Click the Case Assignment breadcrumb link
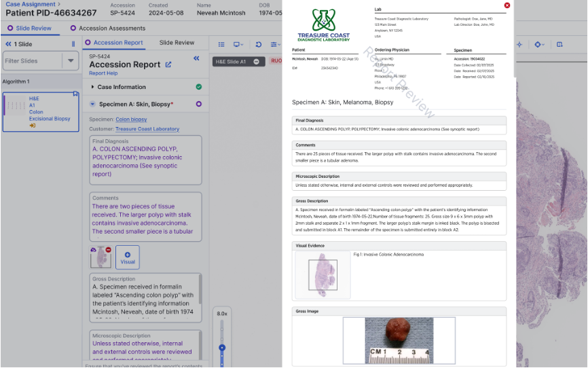The image size is (588, 368). 31,4
